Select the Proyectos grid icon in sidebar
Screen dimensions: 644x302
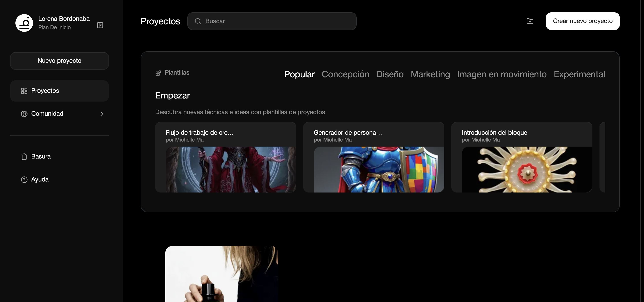coord(24,91)
